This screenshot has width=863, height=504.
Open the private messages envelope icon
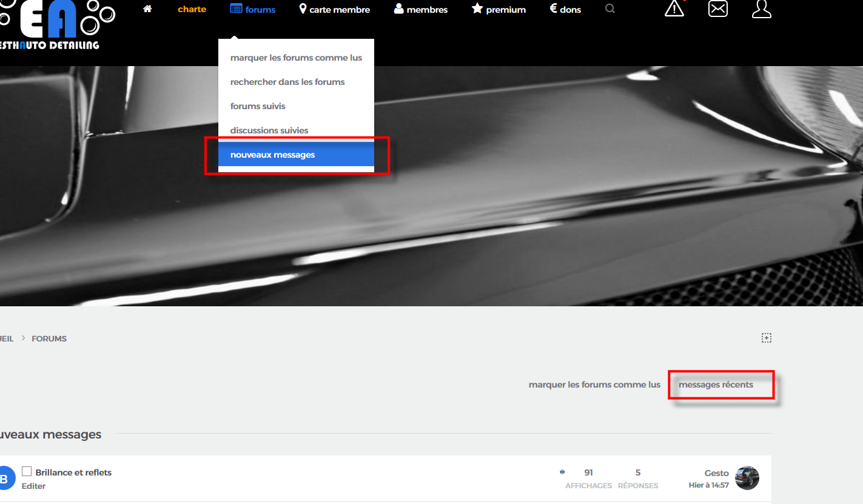(718, 9)
